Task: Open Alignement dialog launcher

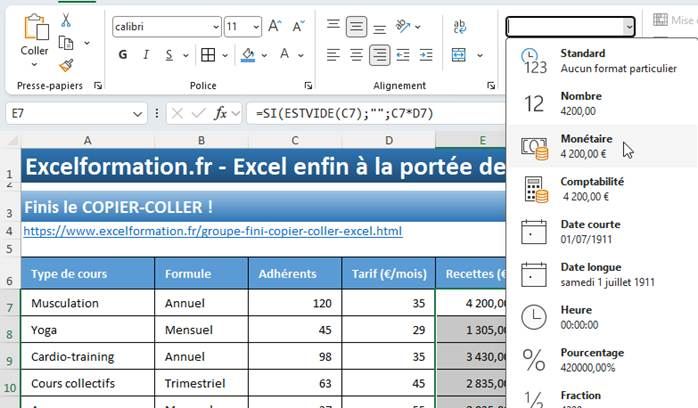Action: 491,85
